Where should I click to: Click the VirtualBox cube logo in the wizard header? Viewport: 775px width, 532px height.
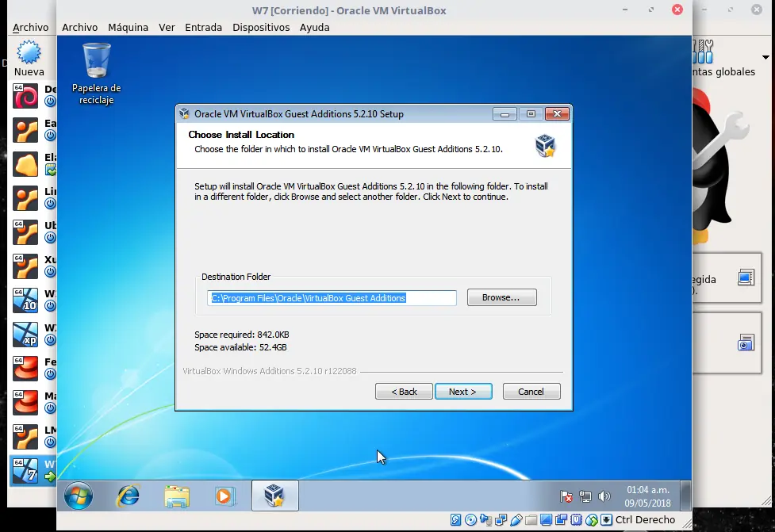tap(545, 146)
